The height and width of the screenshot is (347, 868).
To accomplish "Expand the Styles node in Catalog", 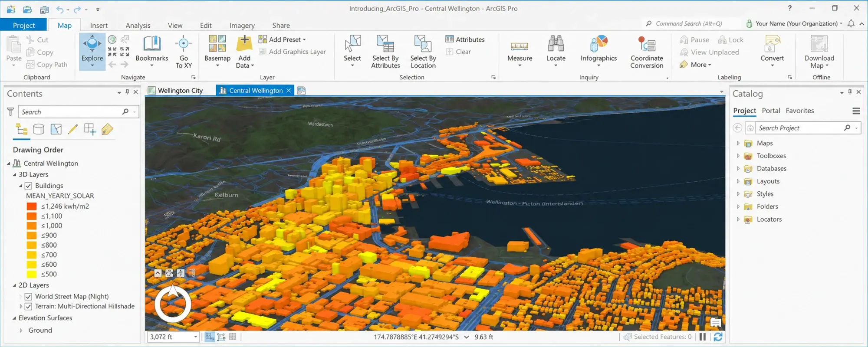I will click(x=738, y=194).
